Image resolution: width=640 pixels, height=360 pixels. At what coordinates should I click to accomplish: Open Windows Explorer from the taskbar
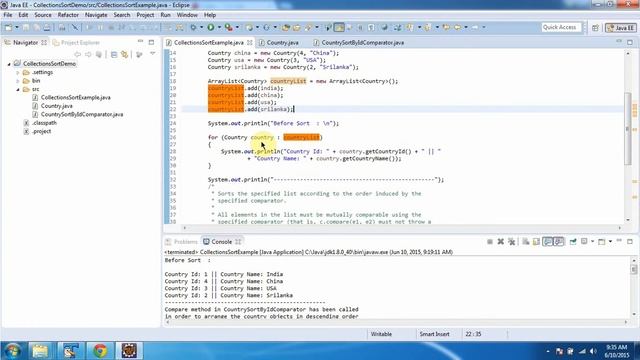tap(40, 351)
